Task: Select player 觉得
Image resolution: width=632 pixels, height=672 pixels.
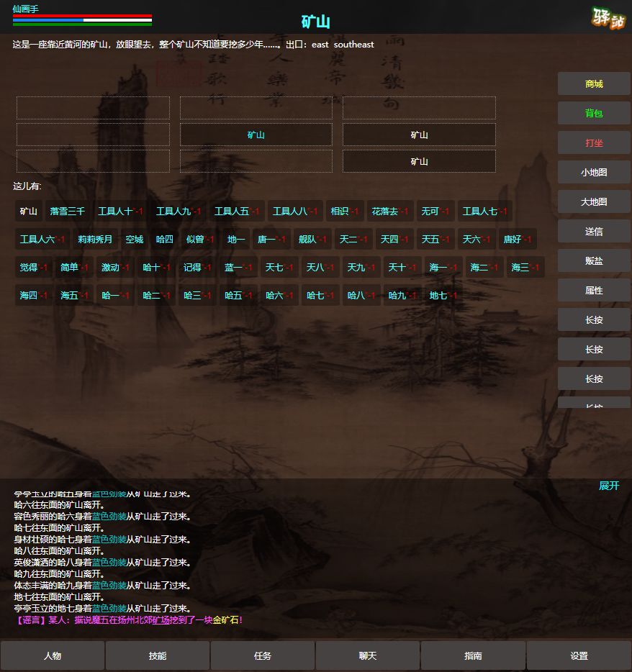Action: [33, 268]
